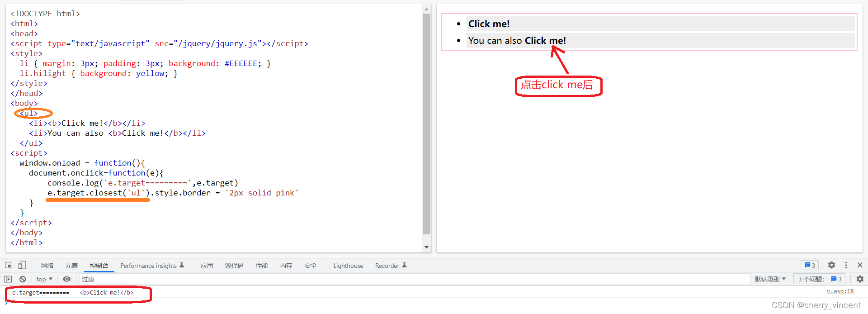Open the Performance insights tab
The width and height of the screenshot is (868, 314).
(x=152, y=266)
